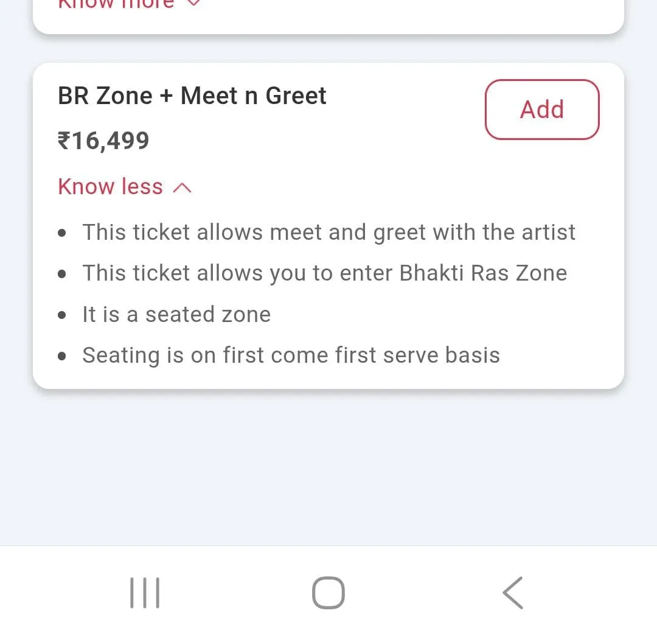Expand the upper card's Know more chevron

(x=192, y=3)
